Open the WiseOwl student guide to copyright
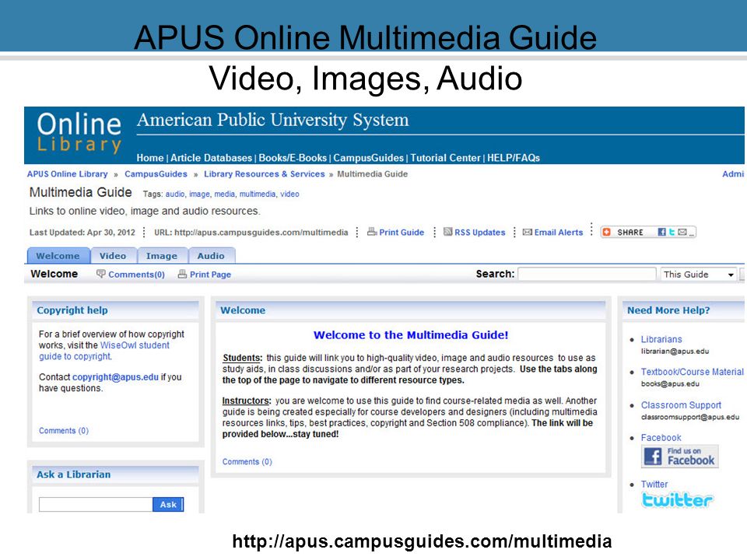Screen dimensions: 747x560 click(x=103, y=351)
